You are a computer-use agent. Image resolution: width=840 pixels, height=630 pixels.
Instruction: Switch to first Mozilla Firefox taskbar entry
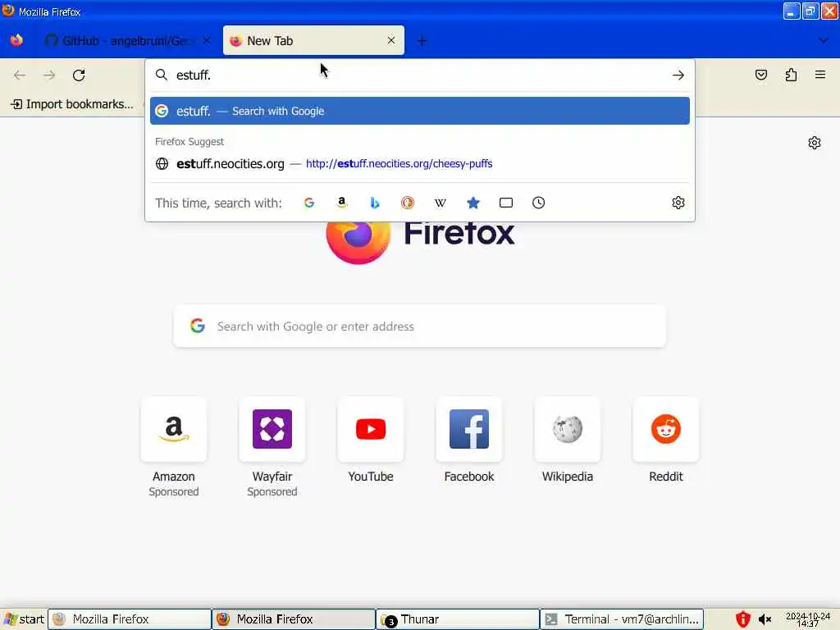coord(130,619)
